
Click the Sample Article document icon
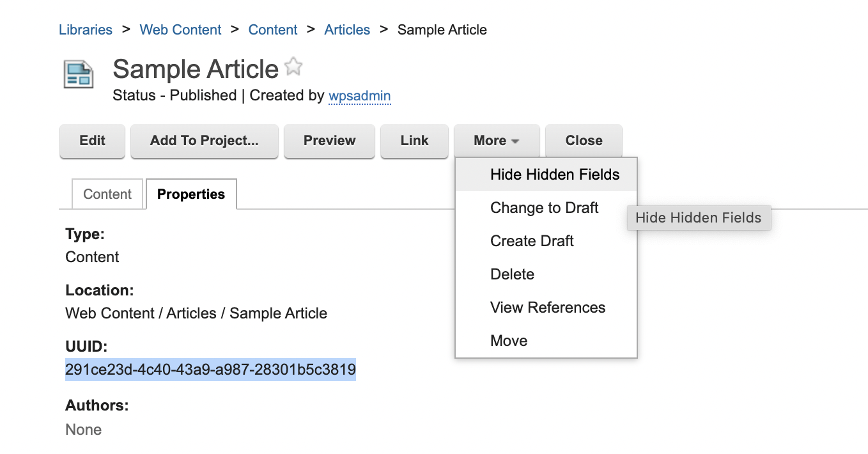(x=78, y=75)
